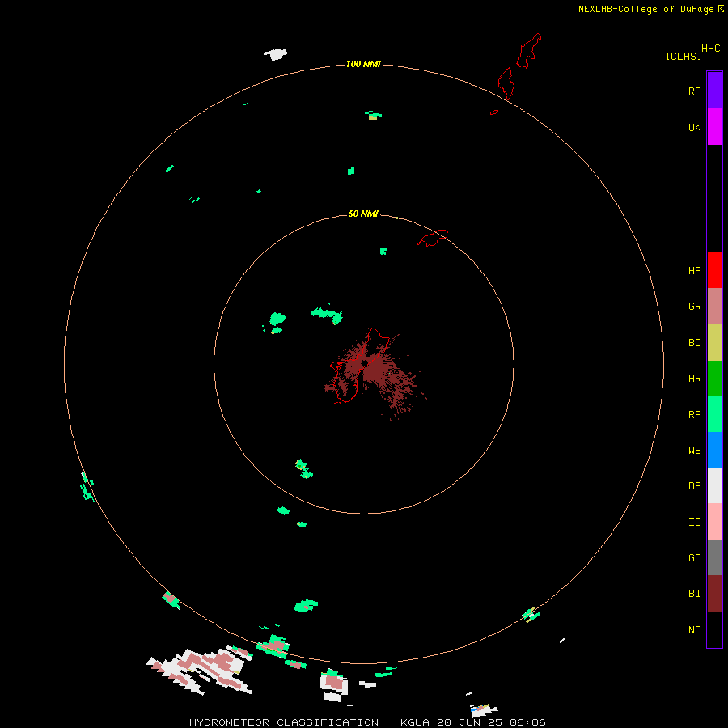
Task: Click the HA legend label
Action: (x=694, y=270)
